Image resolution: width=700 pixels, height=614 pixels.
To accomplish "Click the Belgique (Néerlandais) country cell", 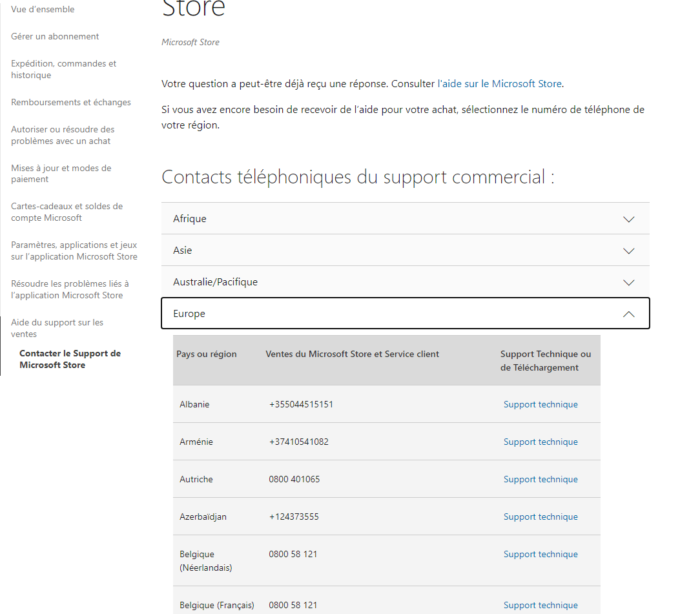I will click(x=206, y=561).
